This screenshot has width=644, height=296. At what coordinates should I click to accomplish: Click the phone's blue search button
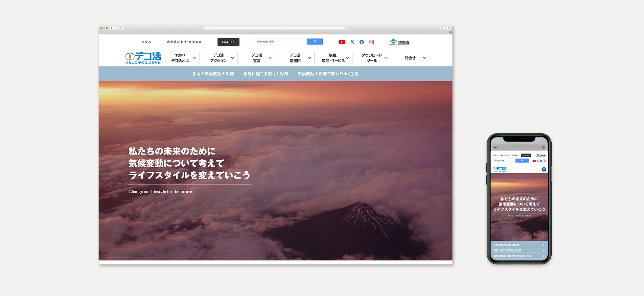(522, 160)
